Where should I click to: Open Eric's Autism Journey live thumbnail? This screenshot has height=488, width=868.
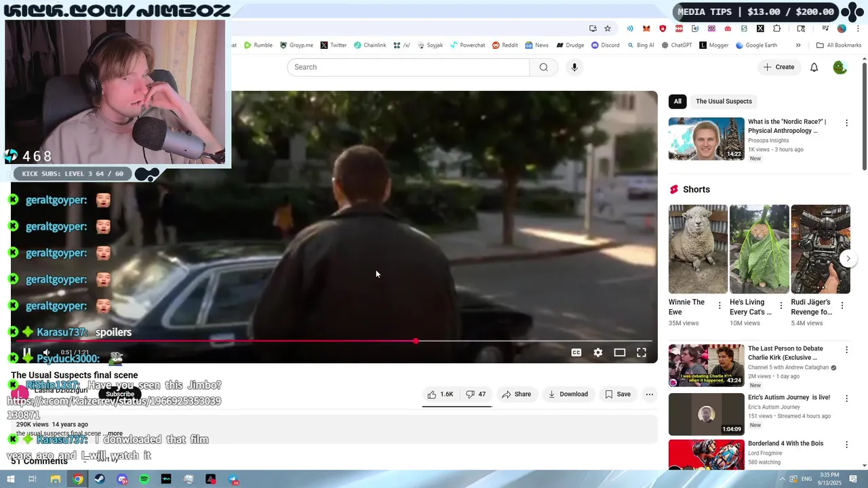pyautogui.click(x=707, y=414)
